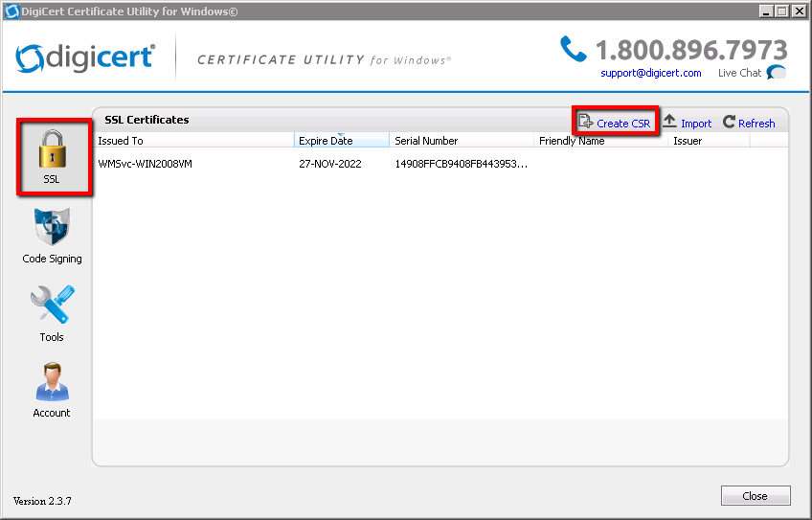Open the Account user section
This screenshot has height=520, width=812.
52,390
